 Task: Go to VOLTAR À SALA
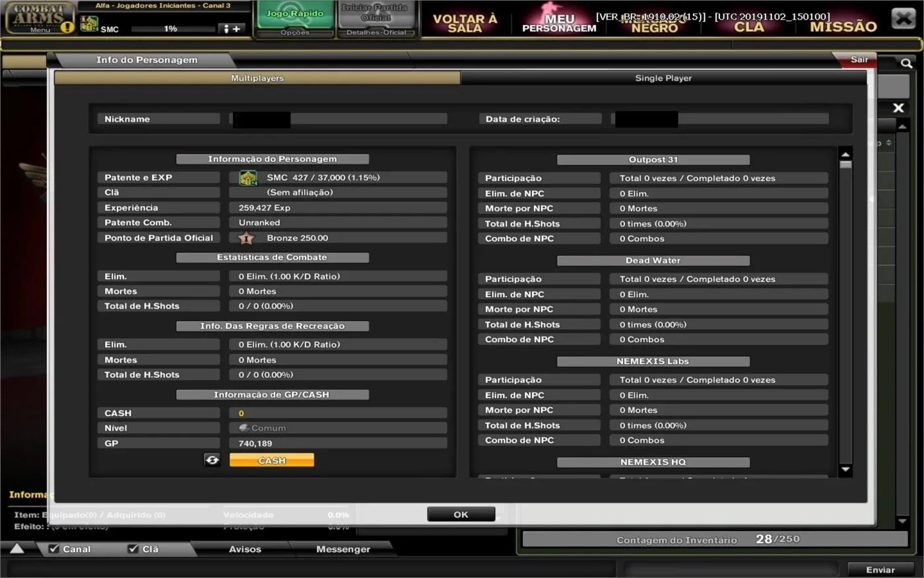[465, 23]
